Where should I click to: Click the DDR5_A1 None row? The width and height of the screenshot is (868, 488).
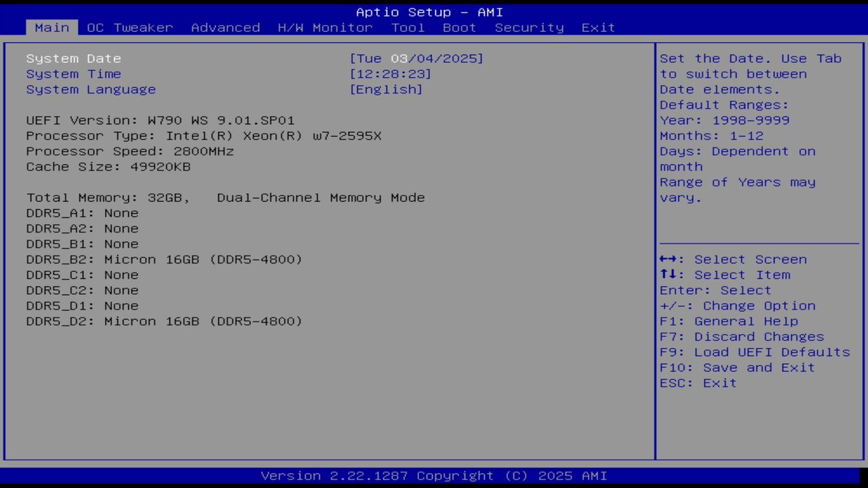point(83,213)
